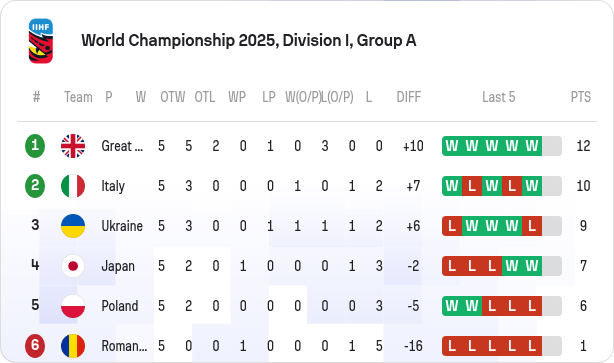Open the Japan team name link
The height and width of the screenshot is (363, 614).
118,266
